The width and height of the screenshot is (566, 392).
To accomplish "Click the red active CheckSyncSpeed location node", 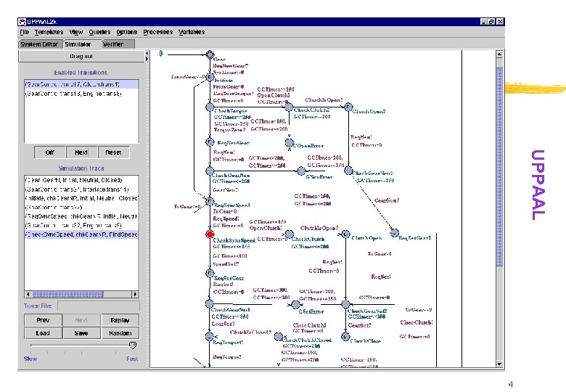I will pos(210,234).
